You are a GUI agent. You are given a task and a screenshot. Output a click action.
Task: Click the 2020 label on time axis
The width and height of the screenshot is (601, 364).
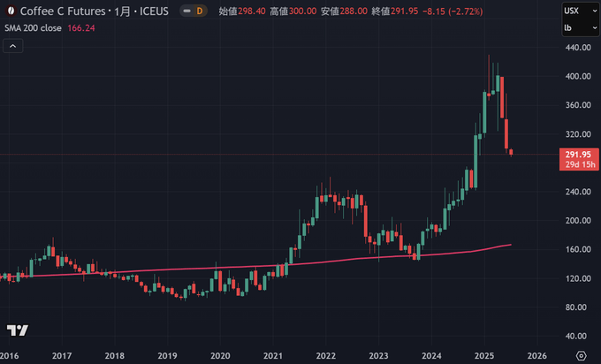point(220,355)
